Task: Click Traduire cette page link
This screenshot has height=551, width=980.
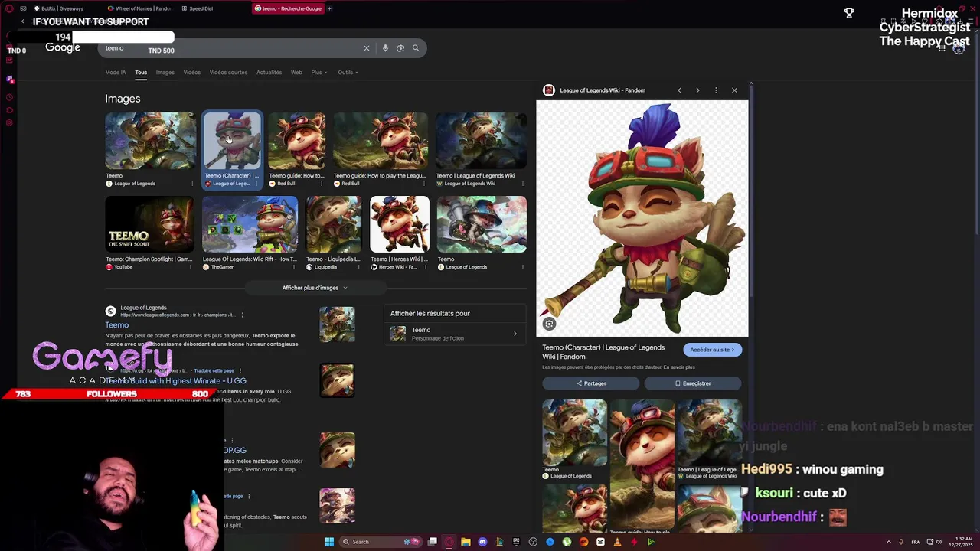Action: click(214, 370)
